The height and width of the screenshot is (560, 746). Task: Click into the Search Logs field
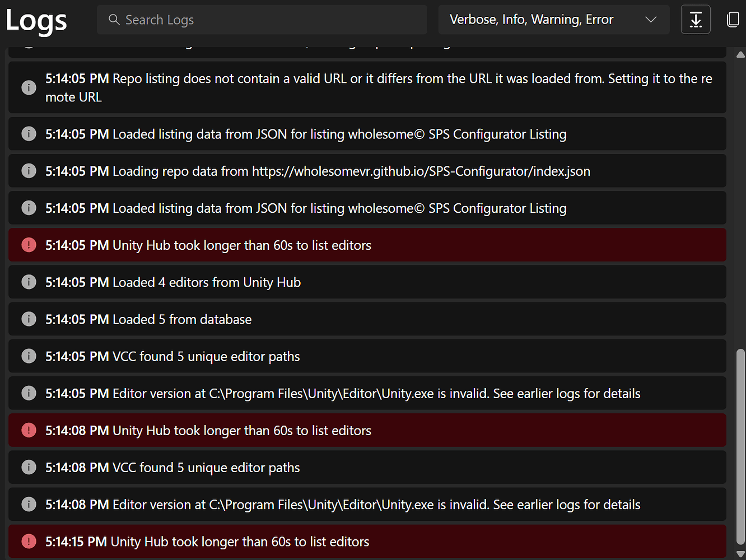(x=262, y=20)
